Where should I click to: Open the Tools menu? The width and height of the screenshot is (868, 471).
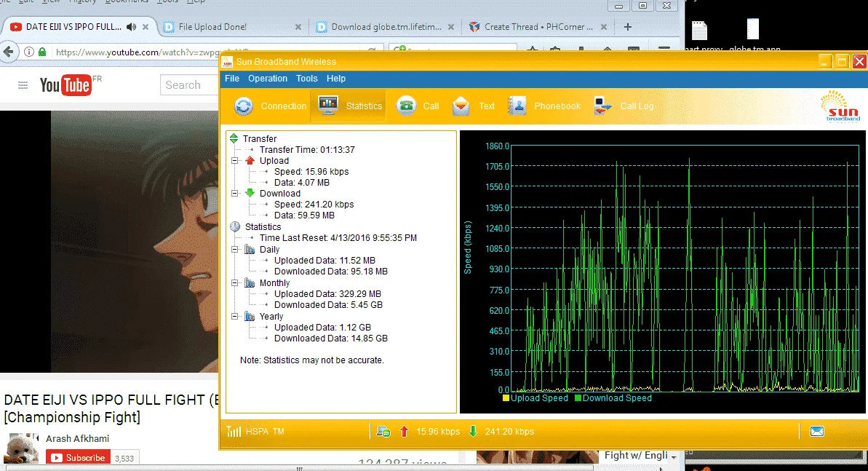pos(307,79)
